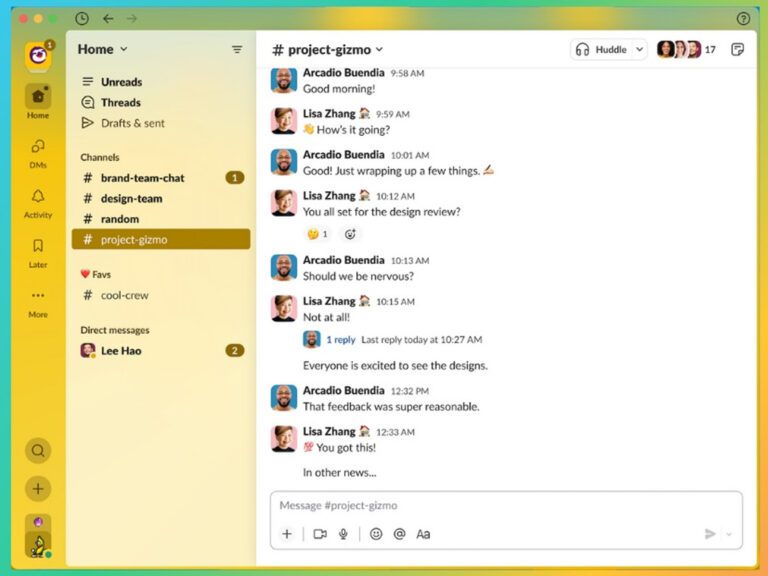Viewport: 768px width, 576px height.
Task: Open the help question mark icon
Action: pyautogui.click(x=743, y=19)
